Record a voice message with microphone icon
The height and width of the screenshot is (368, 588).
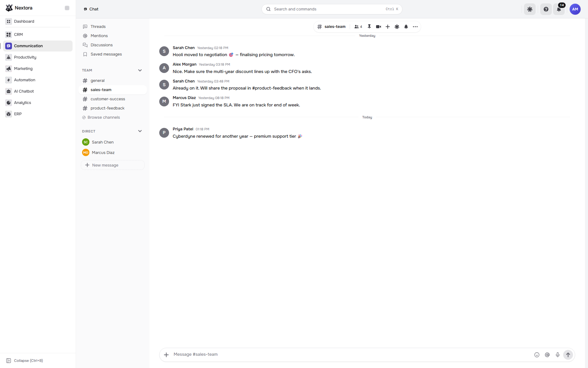[x=558, y=355]
